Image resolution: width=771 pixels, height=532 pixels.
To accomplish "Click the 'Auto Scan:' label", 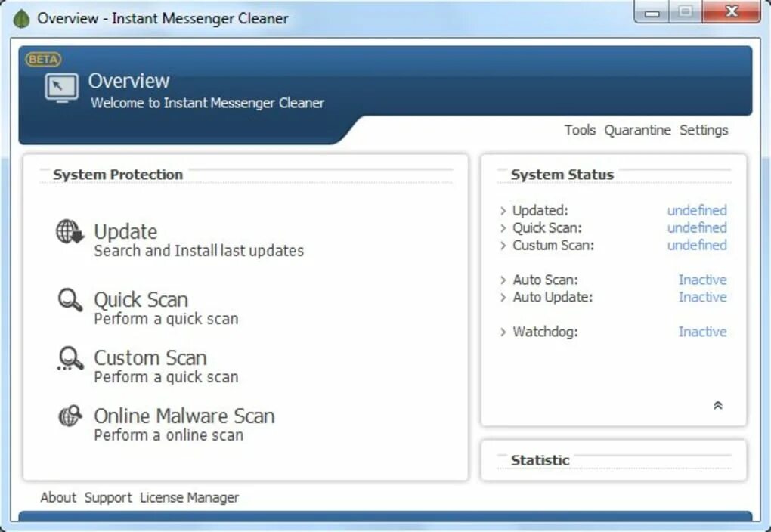I will pos(545,280).
